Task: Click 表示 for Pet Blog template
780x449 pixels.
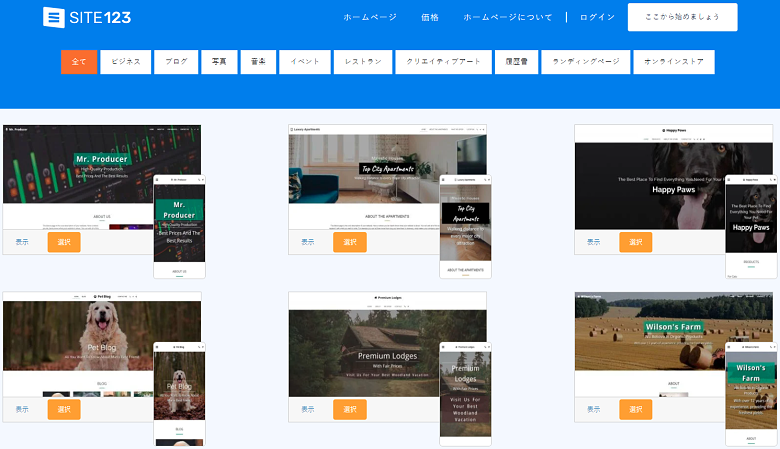Action: pyautogui.click(x=22, y=410)
